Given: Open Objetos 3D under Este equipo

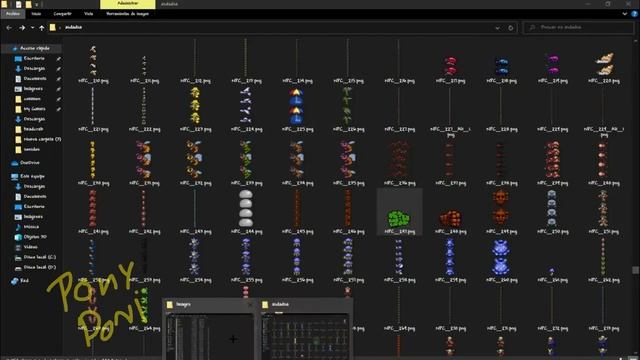Looking at the screenshot, I should 35,237.
